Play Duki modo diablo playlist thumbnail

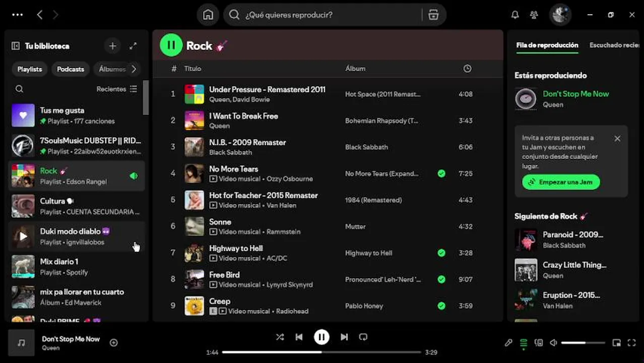(x=23, y=236)
